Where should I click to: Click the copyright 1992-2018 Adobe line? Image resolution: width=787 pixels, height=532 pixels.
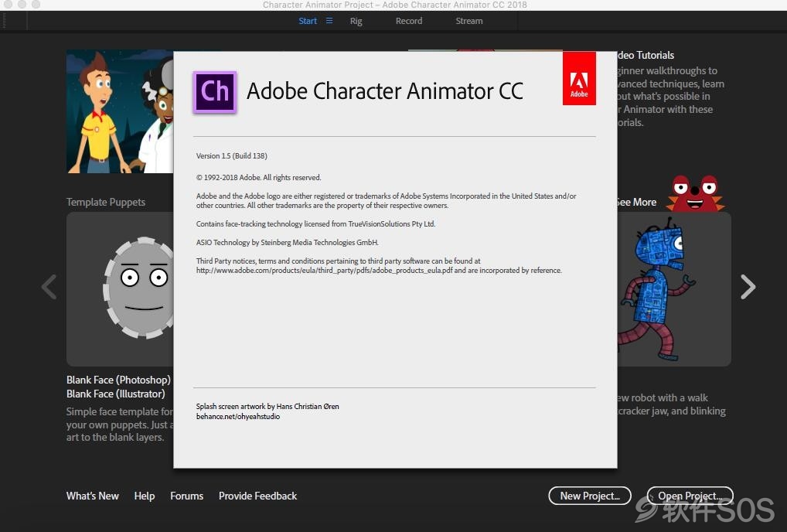[258, 177]
